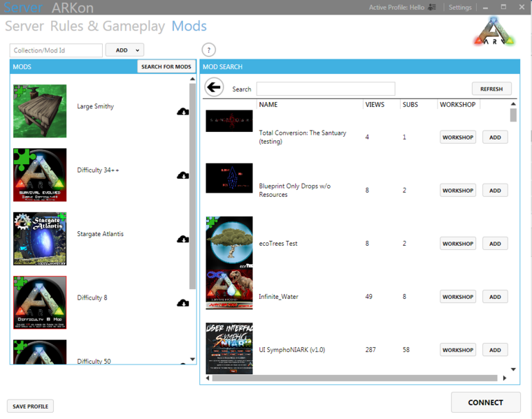Click the REFRESH button
The width and height of the screenshot is (532, 419).
[x=491, y=89]
